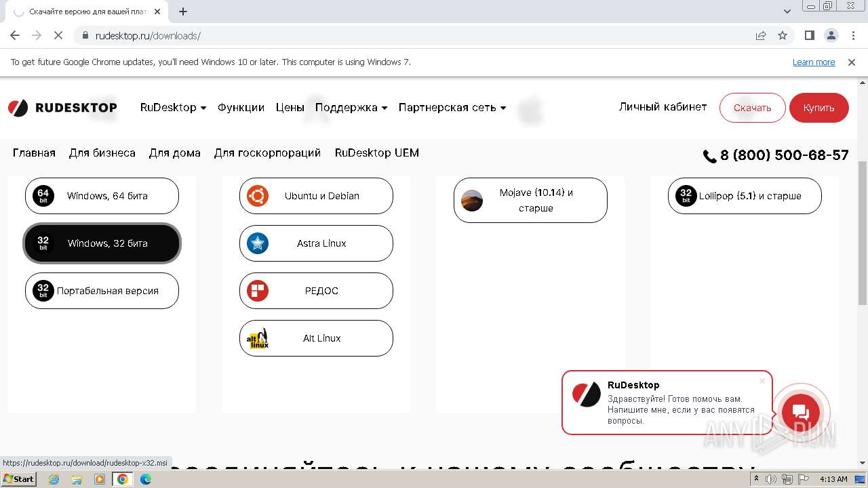Viewport: 868px width, 488px height.
Task: Download Ubuntu и Debian package
Action: point(316,196)
